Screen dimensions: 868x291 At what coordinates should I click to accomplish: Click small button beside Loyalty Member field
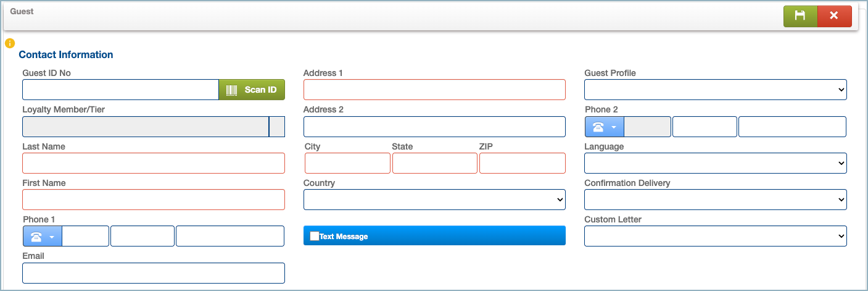click(x=277, y=127)
